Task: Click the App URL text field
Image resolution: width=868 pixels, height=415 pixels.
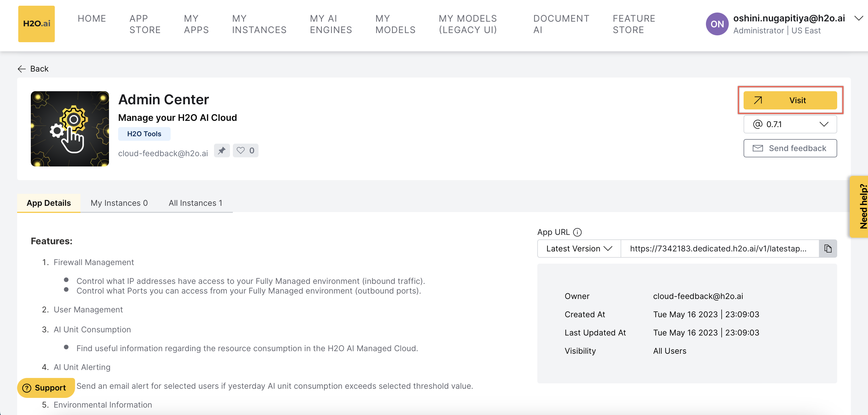Action: click(x=719, y=248)
